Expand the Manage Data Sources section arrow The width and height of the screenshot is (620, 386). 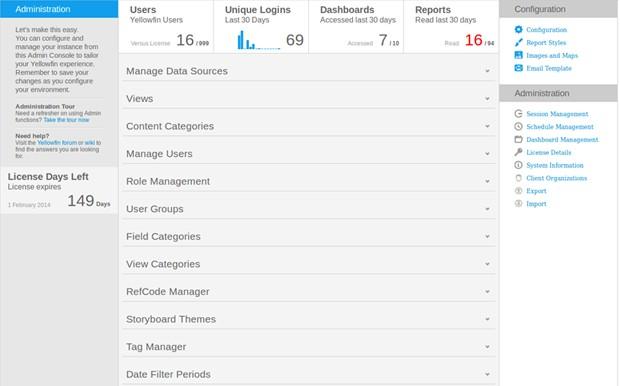pyautogui.click(x=488, y=71)
